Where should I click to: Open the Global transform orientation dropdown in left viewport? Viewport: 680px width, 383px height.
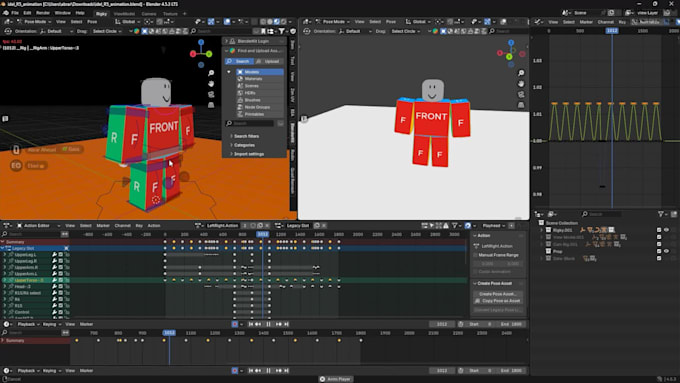tap(128, 21)
